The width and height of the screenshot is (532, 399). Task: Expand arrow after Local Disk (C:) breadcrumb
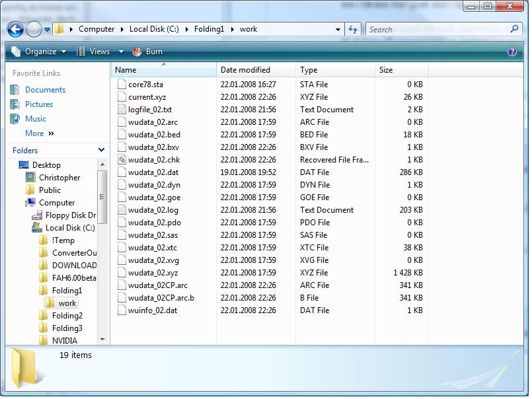(186, 30)
